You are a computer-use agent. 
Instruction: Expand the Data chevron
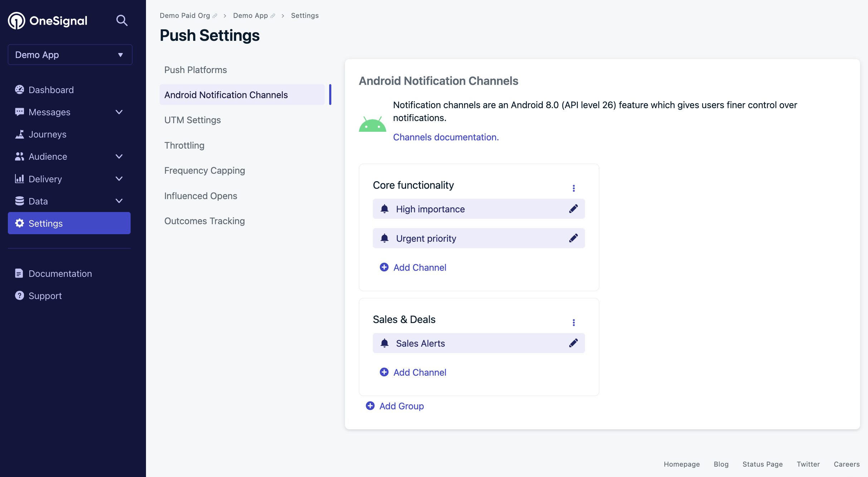pyautogui.click(x=119, y=201)
